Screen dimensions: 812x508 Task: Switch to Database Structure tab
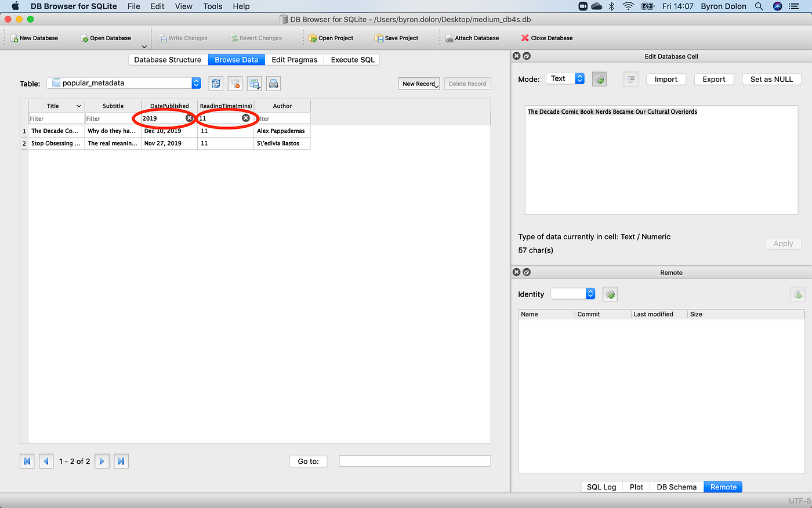coord(168,60)
